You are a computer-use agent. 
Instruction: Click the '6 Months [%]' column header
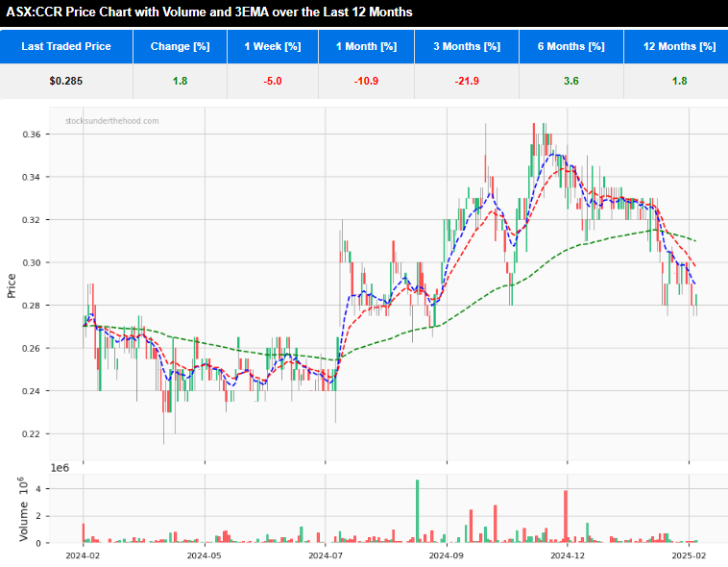click(x=571, y=46)
